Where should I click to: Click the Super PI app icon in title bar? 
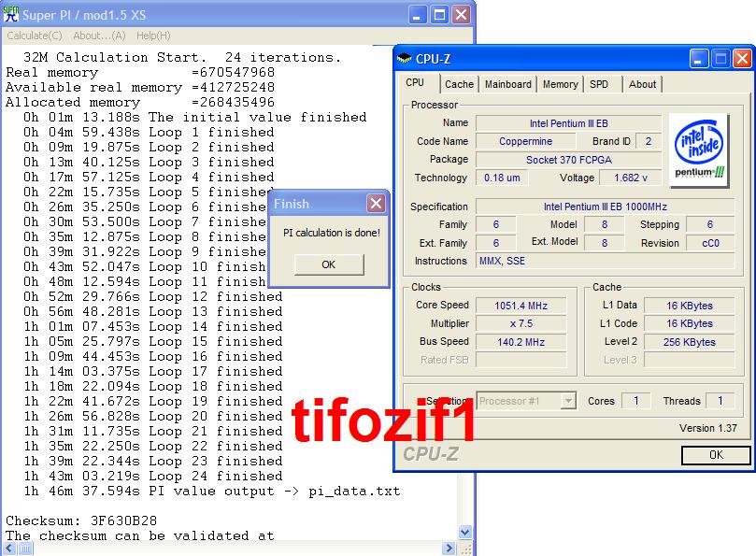coord(10,14)
